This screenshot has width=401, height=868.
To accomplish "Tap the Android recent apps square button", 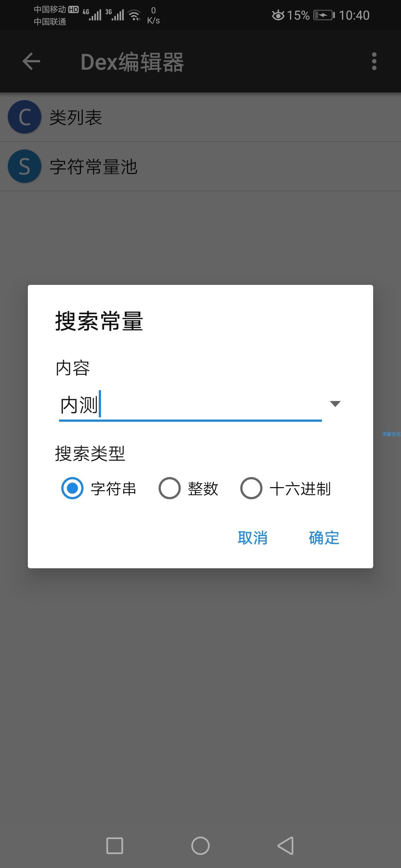I will click(115, 846).
